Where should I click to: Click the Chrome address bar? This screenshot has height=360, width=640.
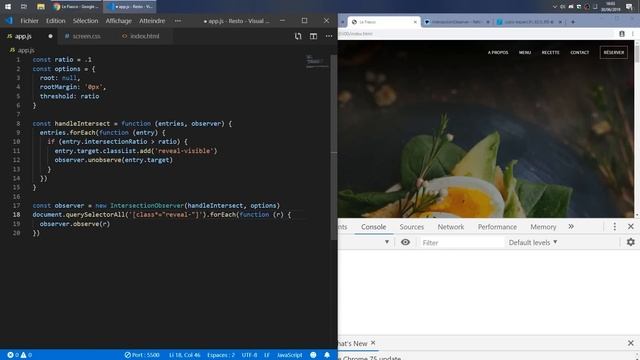pyautogui.click(x=476, y=34)
